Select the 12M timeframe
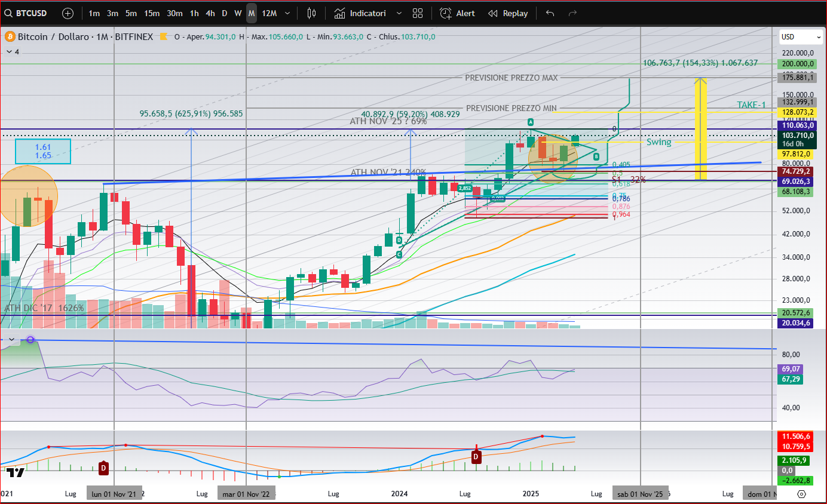The height and width of the screenshot is (504, 827). point(269,13)
